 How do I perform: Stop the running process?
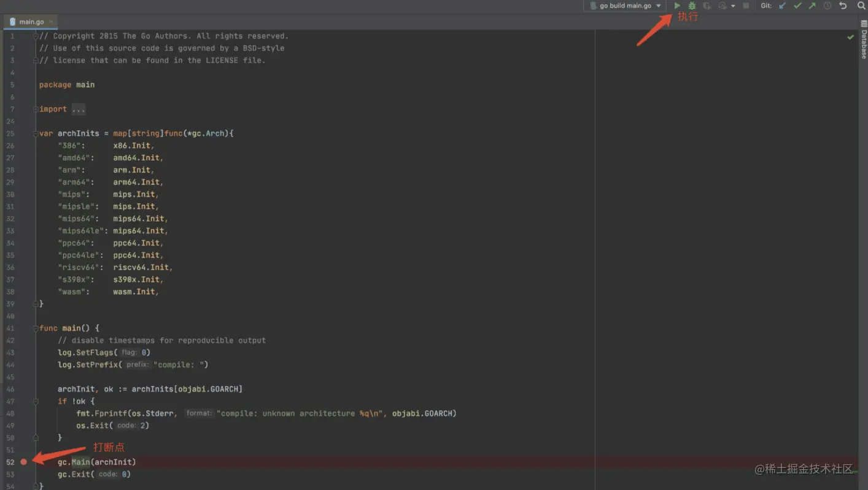746,6
